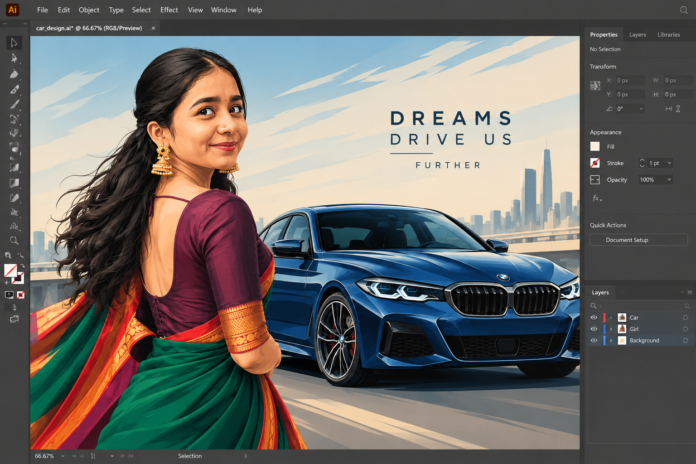Screen dimensions: 696x464
Task: Close the car_design.ai document tab
Action: (153, 28)
